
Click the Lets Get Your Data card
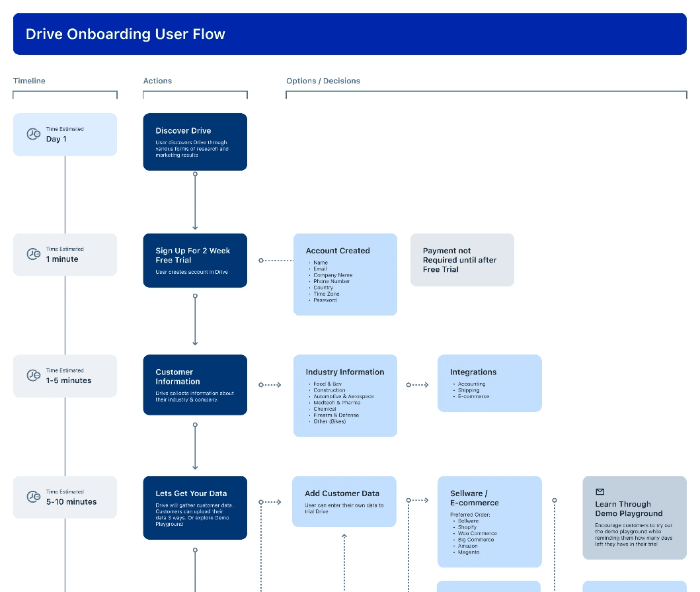[x=195, y=508]
